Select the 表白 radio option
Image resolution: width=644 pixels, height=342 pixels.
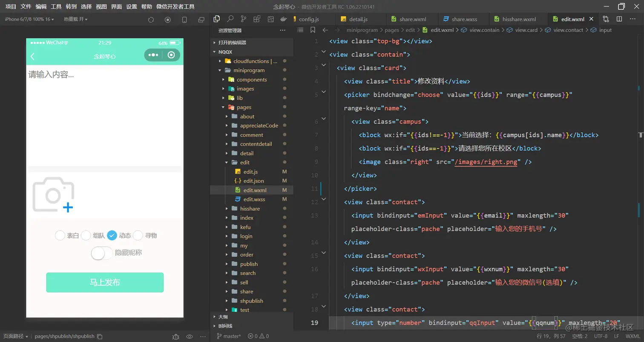(x=60, y=235)
